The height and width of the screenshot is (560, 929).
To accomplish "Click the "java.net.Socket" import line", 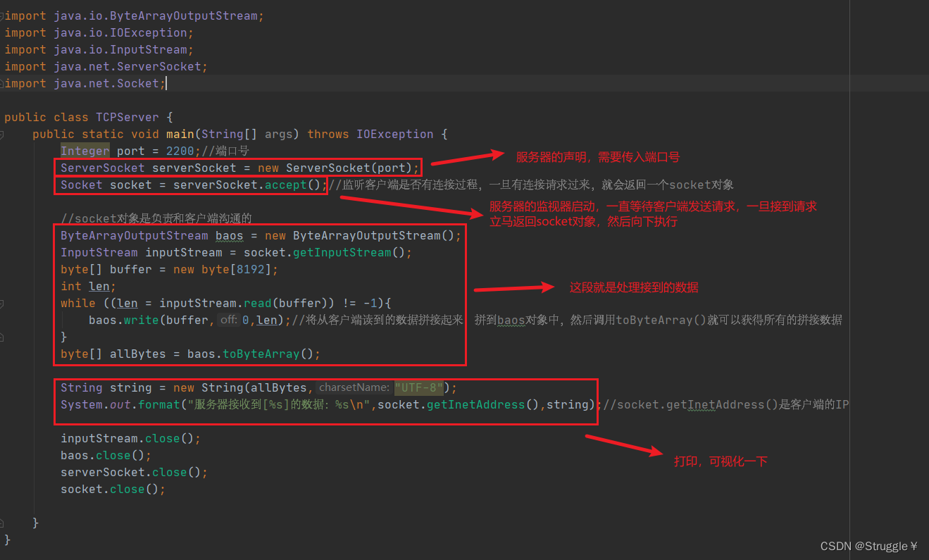I will click(85, 83).
